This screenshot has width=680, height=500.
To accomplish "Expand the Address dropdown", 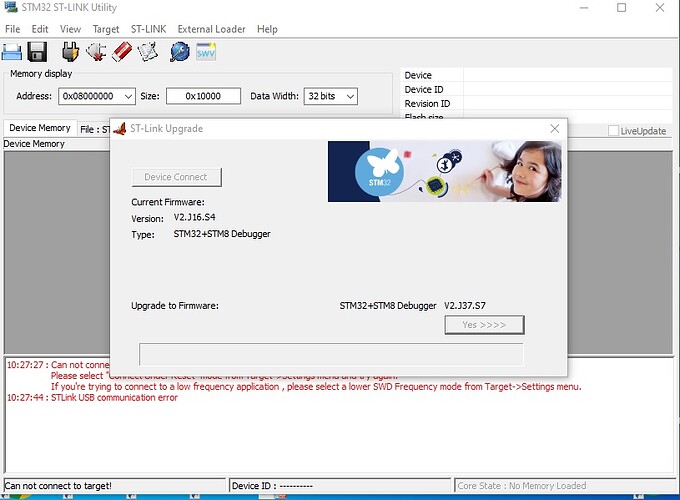I will (x=126, y=96).
